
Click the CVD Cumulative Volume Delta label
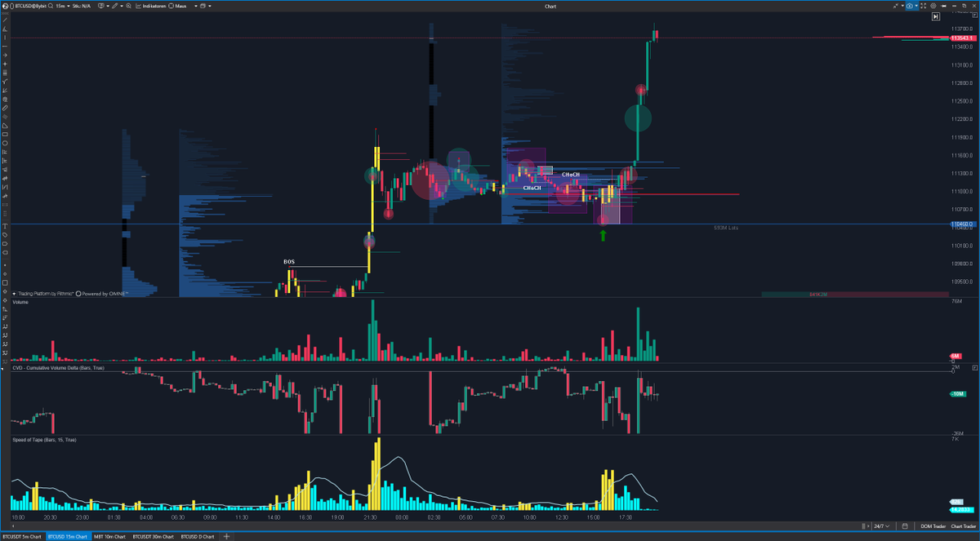[x=58, y=368]
